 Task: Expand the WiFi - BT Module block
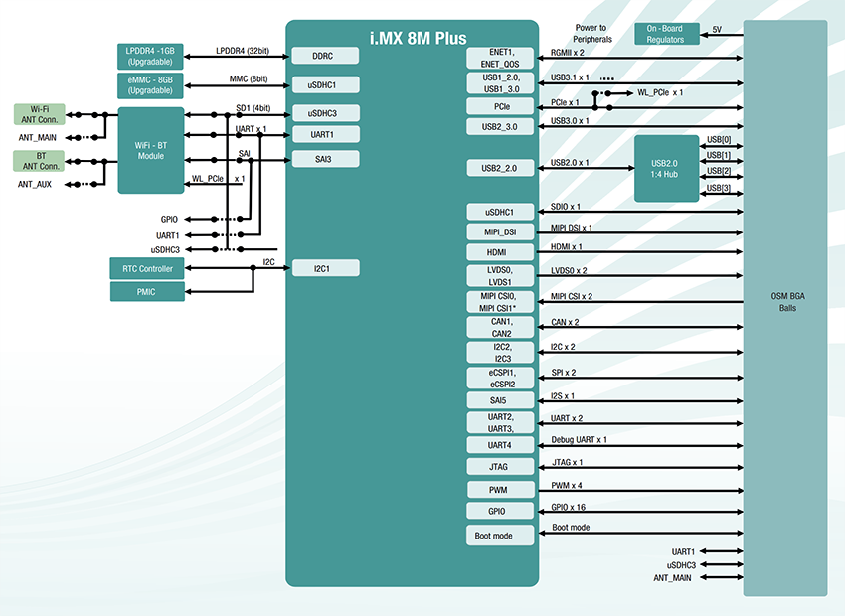150,151
